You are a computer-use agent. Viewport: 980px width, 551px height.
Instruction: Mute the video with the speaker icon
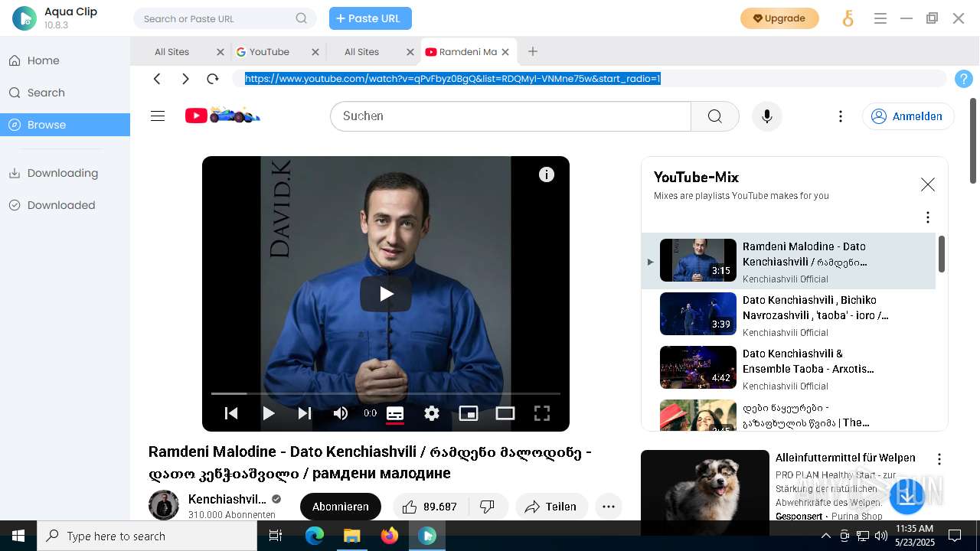click(x=341, y=413)
